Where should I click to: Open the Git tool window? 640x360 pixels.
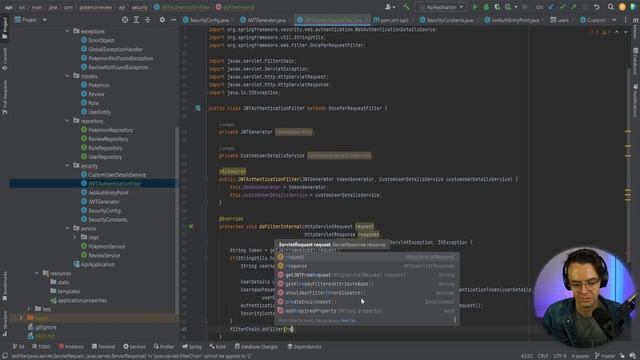pos(19,347)
